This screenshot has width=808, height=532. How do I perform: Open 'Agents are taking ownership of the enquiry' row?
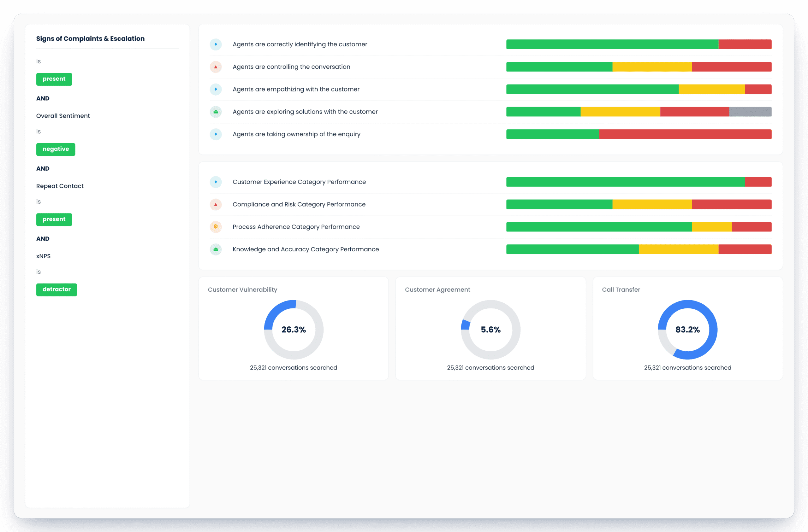490,134
